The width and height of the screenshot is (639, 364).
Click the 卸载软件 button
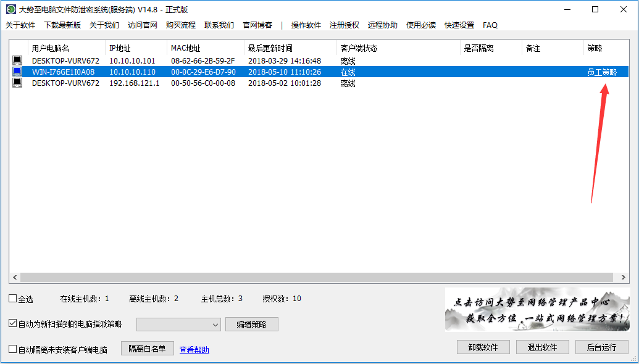483,347
